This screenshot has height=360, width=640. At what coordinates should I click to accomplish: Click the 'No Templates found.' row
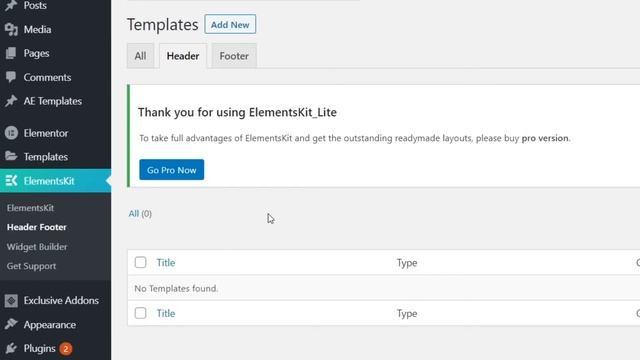(384, 288)
